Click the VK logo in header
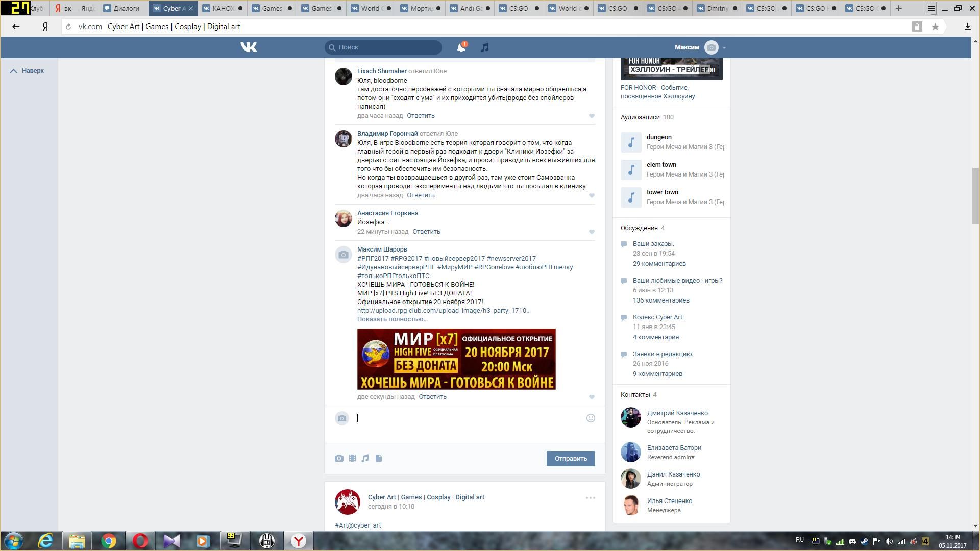 coord(249,47)
